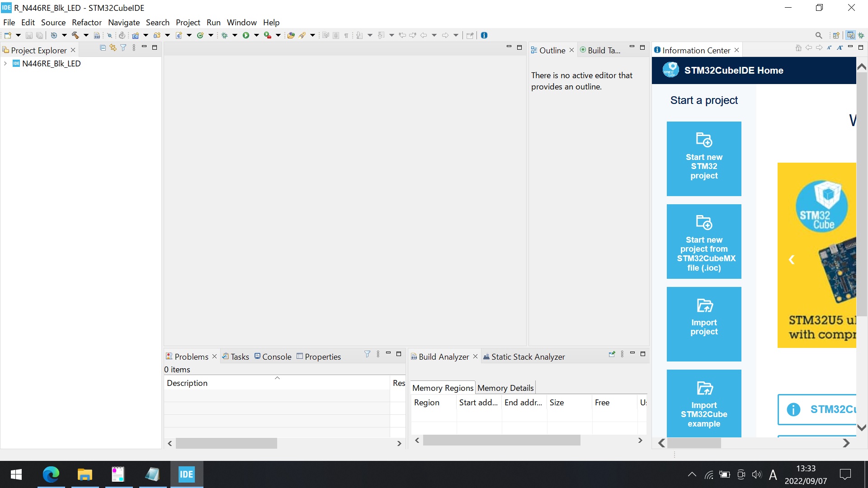Switch to the Console tab
The width and height of the screenshot is (868, 488).
(x=277, y=357)
